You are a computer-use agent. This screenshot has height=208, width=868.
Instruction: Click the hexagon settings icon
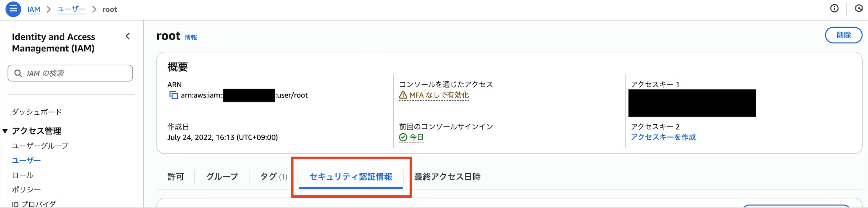point(859,8)
